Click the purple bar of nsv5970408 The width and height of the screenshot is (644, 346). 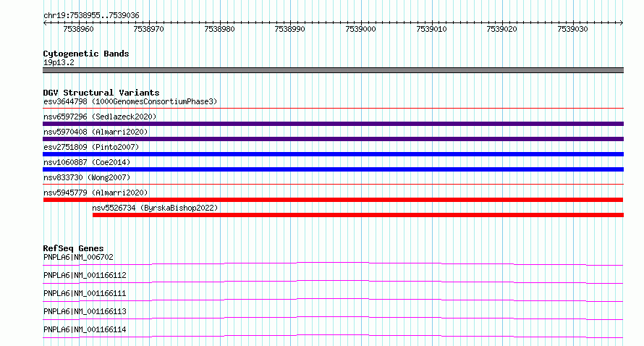click(333, 139)
